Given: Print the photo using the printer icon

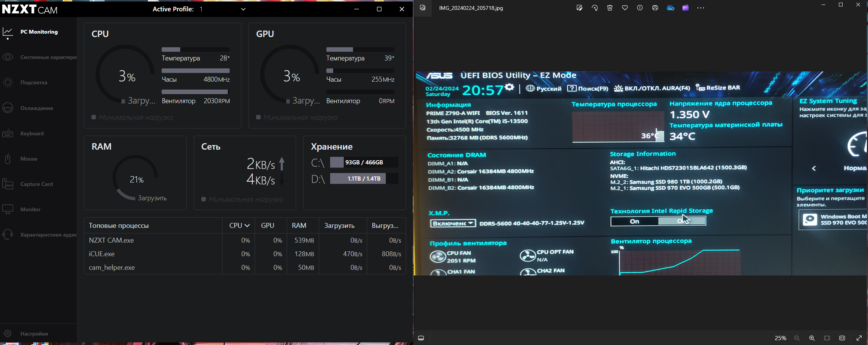Looking at the screenshot, I should 655,8.
